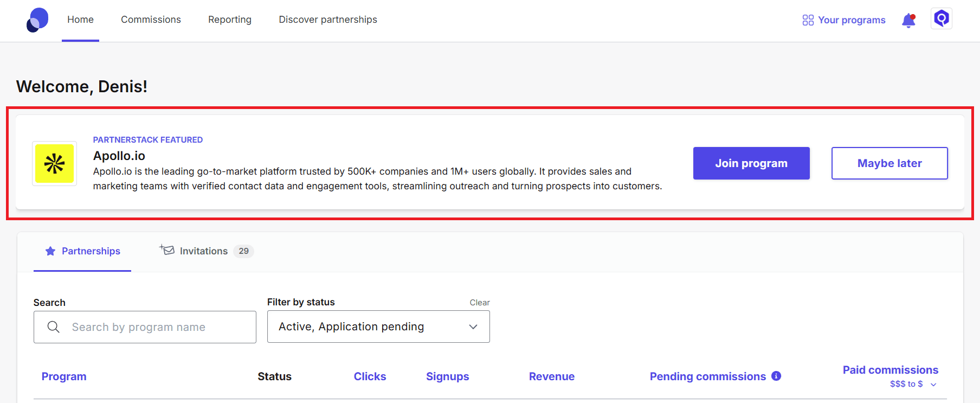980x403 pixels.
Task: Click the PARTNERSTACK FEATURED label
Action: coord(148,140)
